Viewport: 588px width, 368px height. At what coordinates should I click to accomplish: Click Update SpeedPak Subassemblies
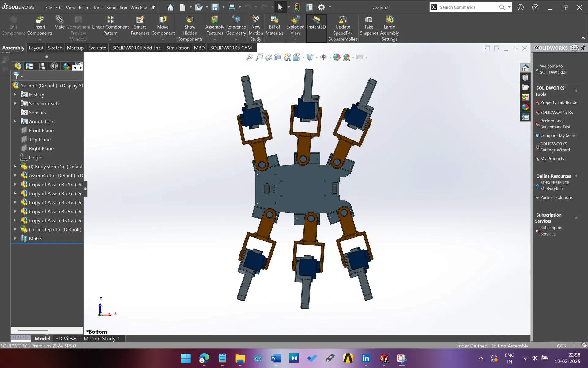pyautogui.click(x=343, y=29)
